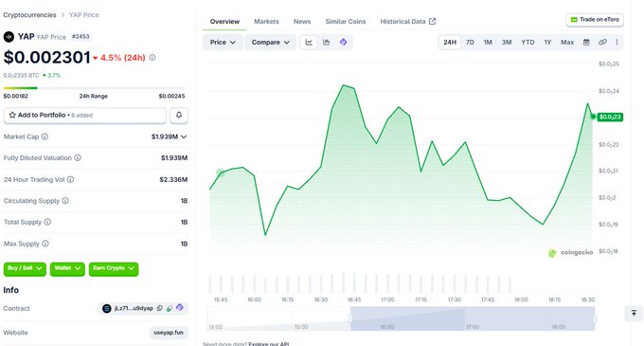Click the Cryptocurrencies breadcrumb link
The height and width of the screenshot is (346, 644).
(29, 15)
